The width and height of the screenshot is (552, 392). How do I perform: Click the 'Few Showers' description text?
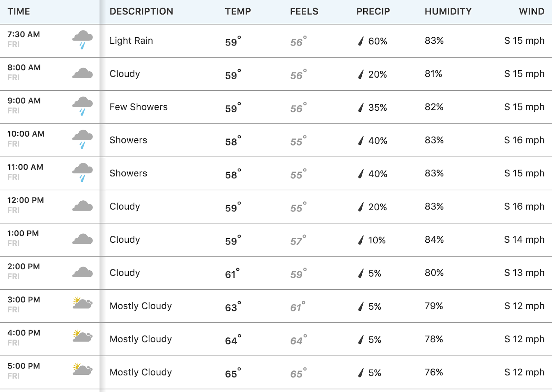pos(138,107)
